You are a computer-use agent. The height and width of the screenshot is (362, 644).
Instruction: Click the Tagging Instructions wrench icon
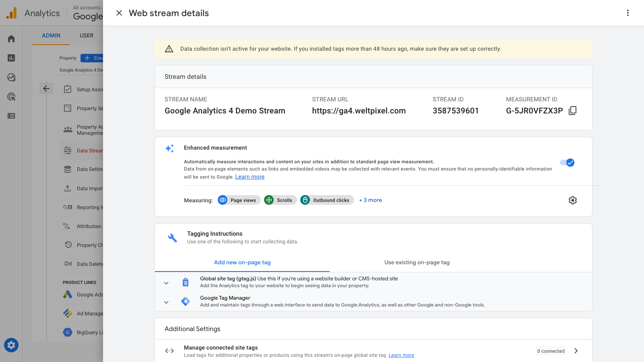click(172, 238)
